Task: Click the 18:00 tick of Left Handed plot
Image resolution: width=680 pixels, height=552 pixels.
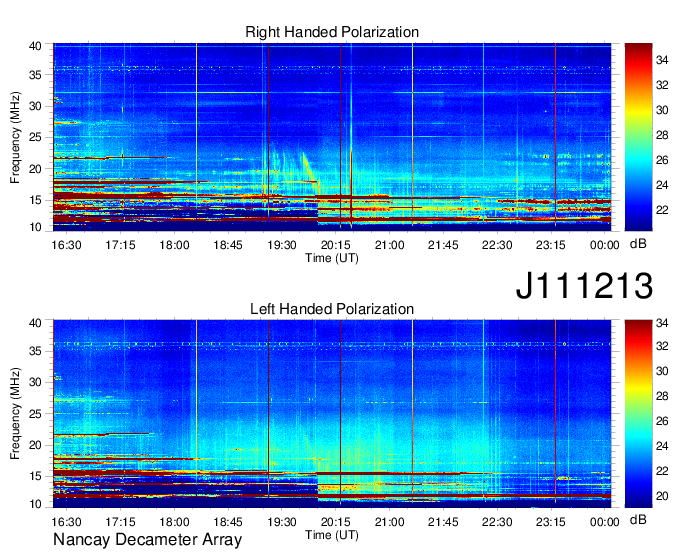Action: click(x=174, y=522)
